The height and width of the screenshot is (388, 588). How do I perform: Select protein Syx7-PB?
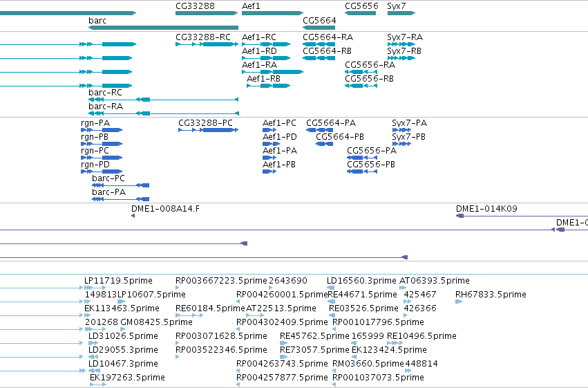point(401,144)
